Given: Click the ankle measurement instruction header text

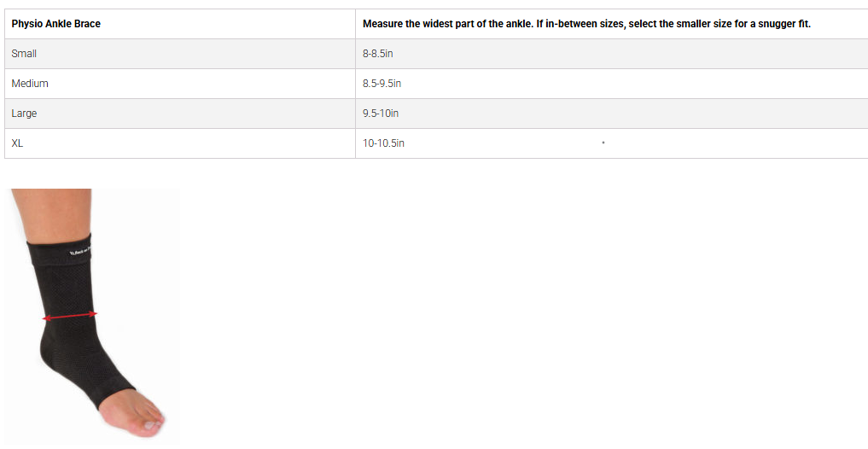Looking at the screenshot, I should (x=585, y=24).
